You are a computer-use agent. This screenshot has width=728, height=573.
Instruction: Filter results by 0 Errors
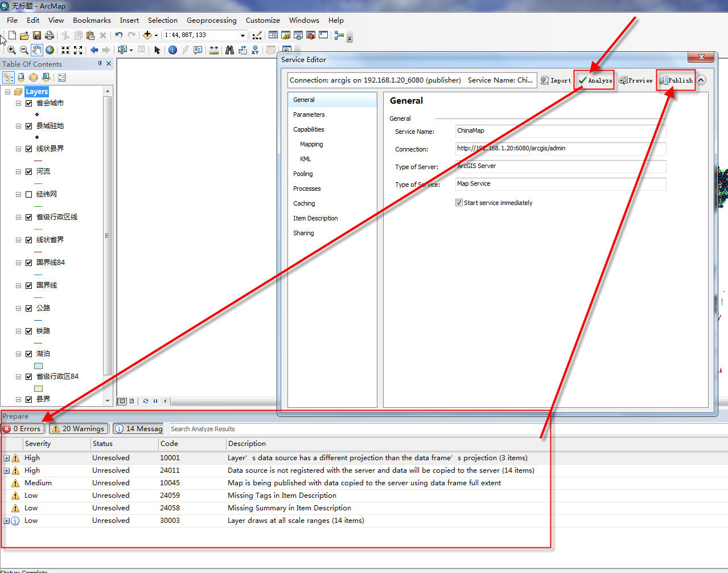(x=22, y=429)
